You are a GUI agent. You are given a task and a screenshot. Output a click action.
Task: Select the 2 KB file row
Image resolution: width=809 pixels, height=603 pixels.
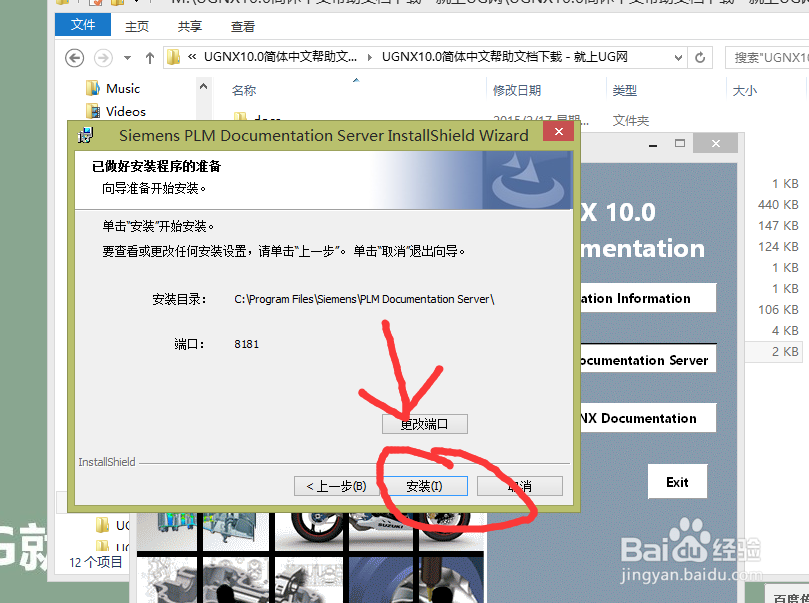(776, 352)
